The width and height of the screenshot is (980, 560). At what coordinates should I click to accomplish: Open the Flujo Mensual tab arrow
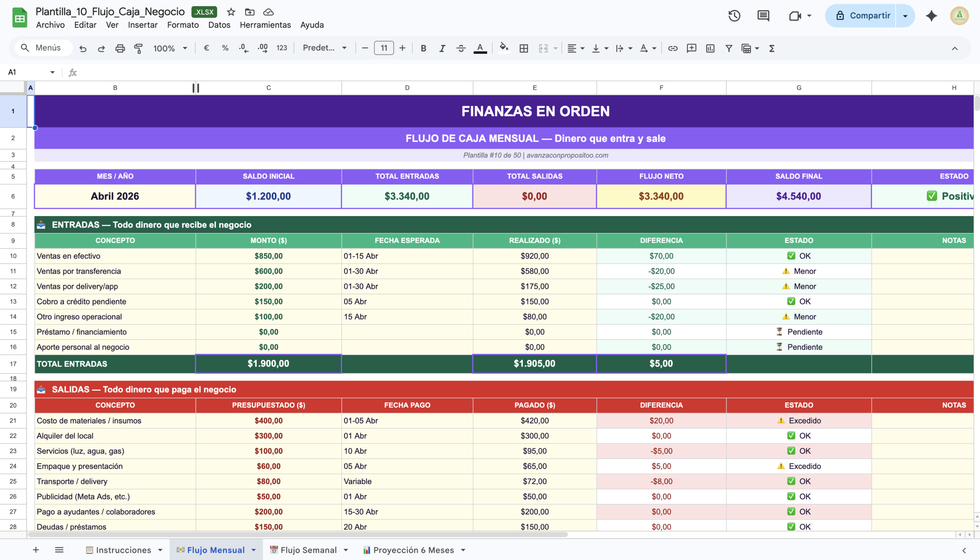click(x=254, y=550)
